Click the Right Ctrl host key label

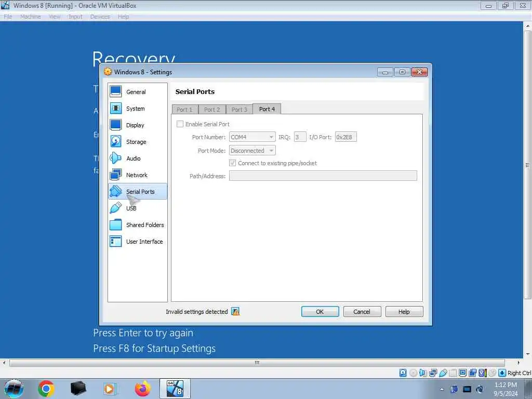coord(520,373)
